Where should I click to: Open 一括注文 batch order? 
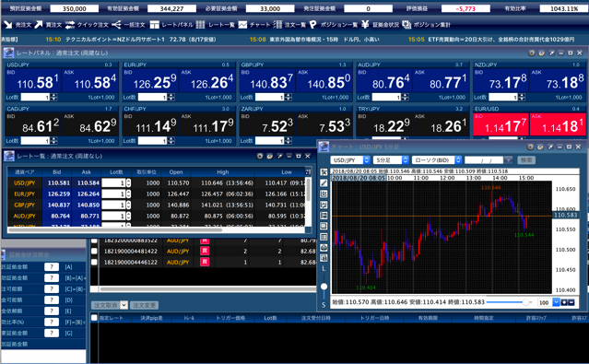click(128, 25)
